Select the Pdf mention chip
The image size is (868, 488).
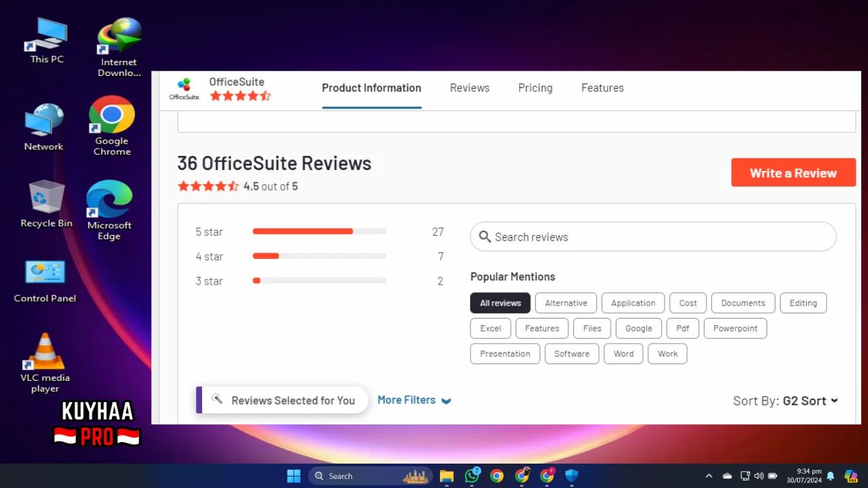pyautogui.click(x=683, y=328)
